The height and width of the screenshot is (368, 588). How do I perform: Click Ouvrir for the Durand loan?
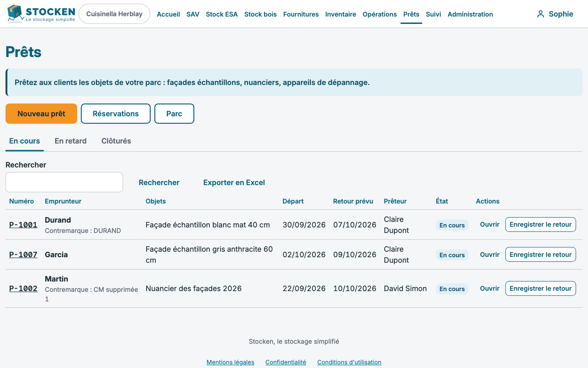coord(490,224)
